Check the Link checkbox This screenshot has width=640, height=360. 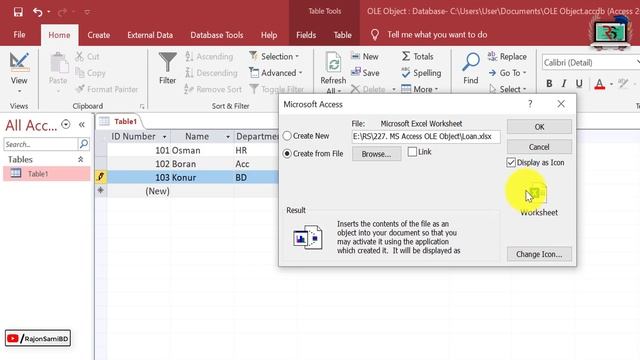412,152
